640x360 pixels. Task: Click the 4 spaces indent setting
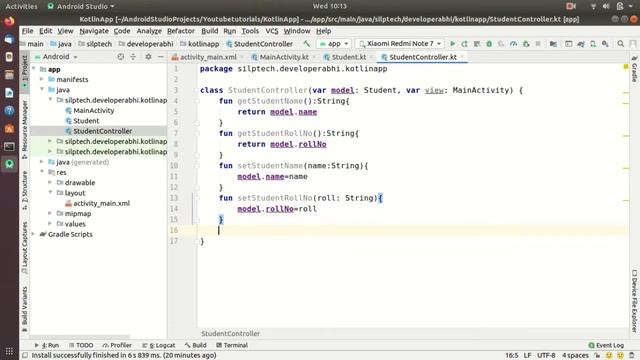576,356
